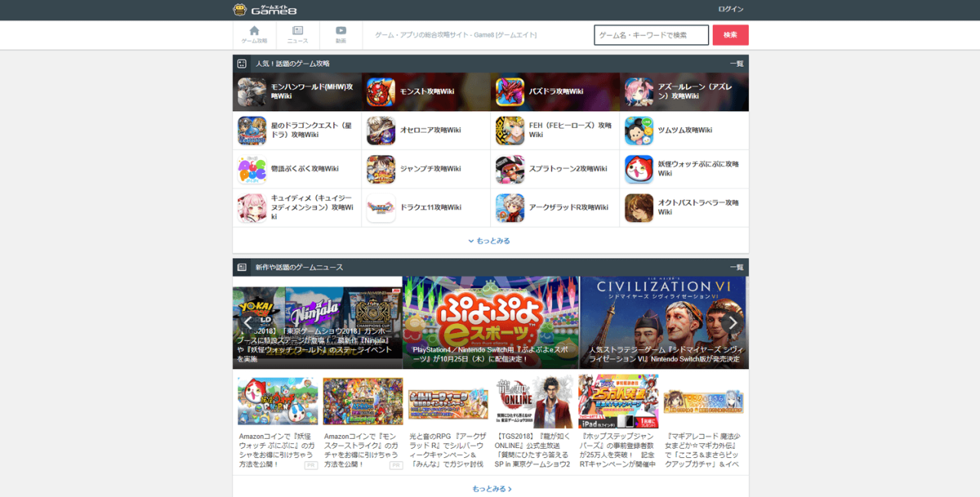Click the モンスト game icon
980x497 pixels.
[381, 92]
